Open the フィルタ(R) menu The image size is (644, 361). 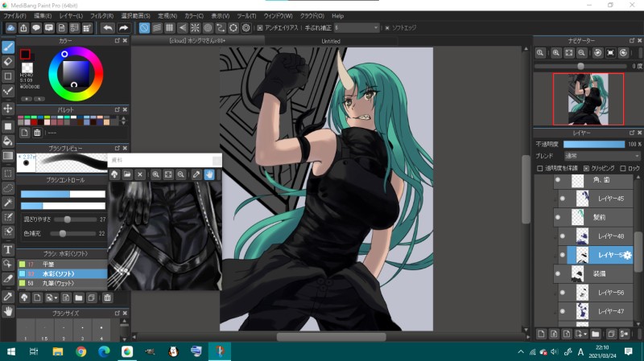coord(102,16)
